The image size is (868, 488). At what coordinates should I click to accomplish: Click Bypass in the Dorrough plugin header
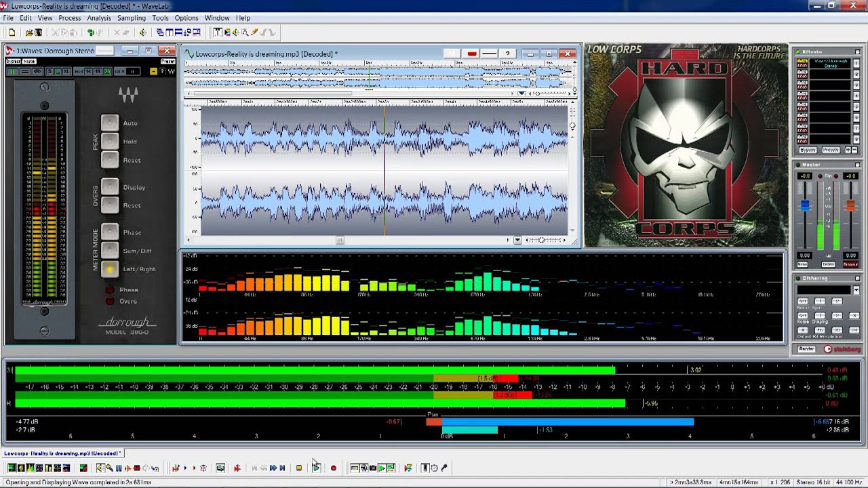[13, 61]
